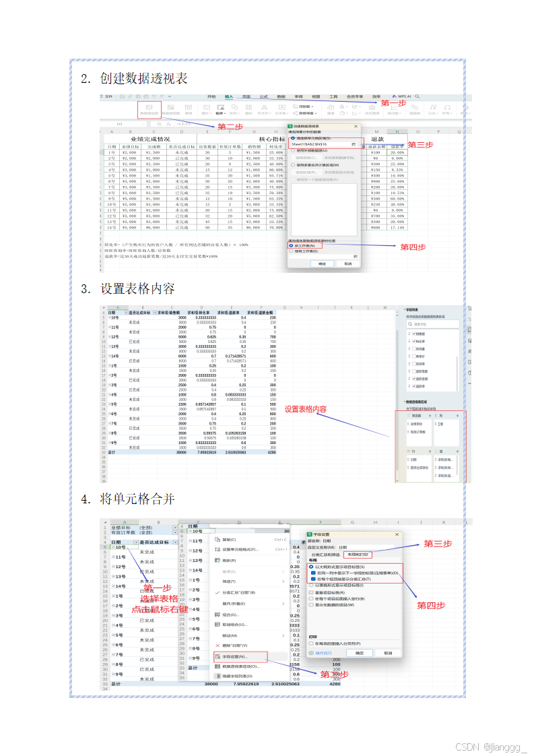Click the 公式 fx icon at ribbon right
The width and height of the screenshot is (534, 756).
click(432, 109)
